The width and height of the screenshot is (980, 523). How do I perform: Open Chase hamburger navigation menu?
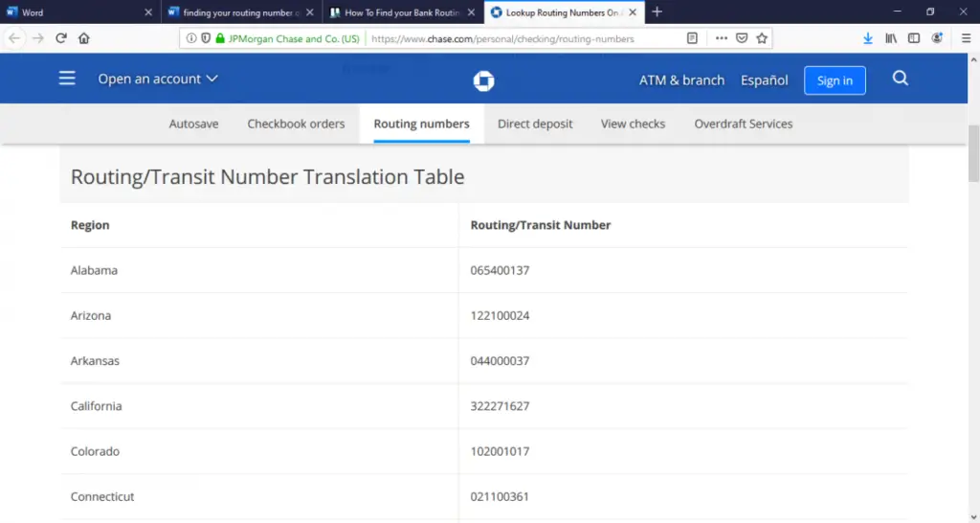[67, 79]
